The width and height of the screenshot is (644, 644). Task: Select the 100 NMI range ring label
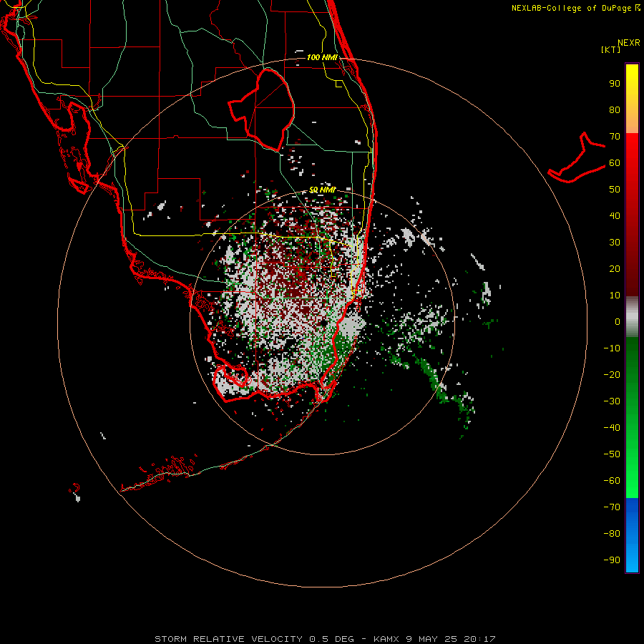(x=322, y=57)
